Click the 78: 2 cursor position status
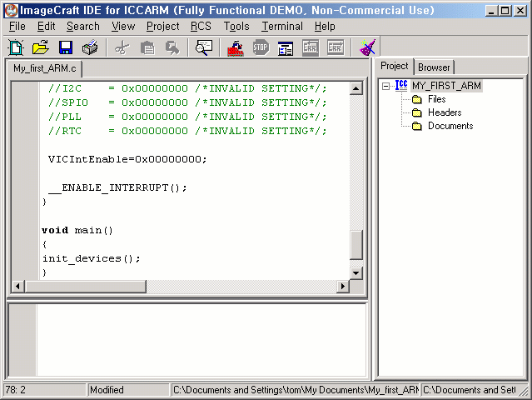532x400 pixels. 44,390
